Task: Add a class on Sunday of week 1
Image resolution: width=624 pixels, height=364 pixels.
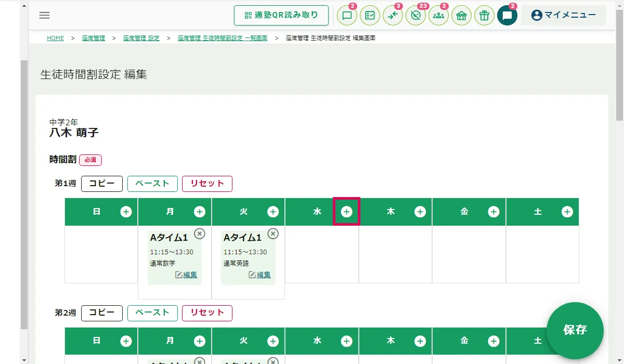Action: [x=126, y=212]
